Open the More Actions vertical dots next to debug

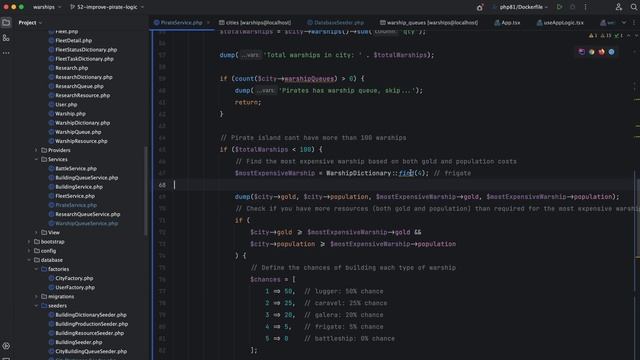(585, 7)
